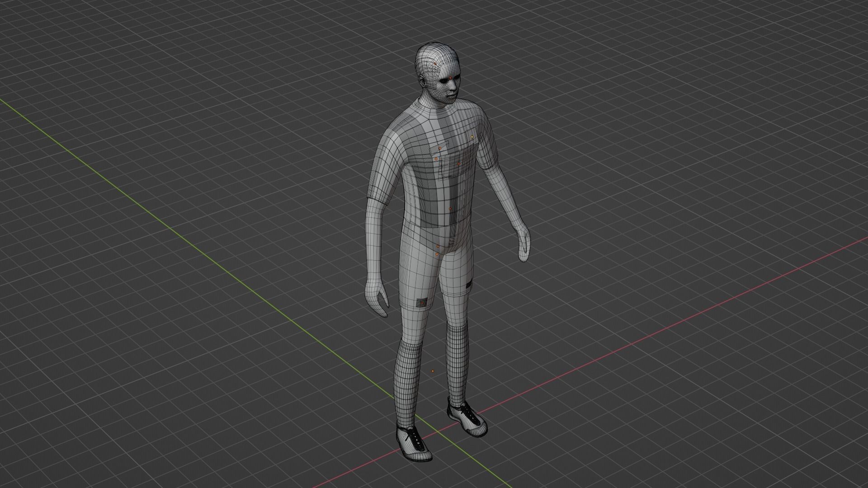
Task: Click the small black tag on shorts hem
Action: 469,284
